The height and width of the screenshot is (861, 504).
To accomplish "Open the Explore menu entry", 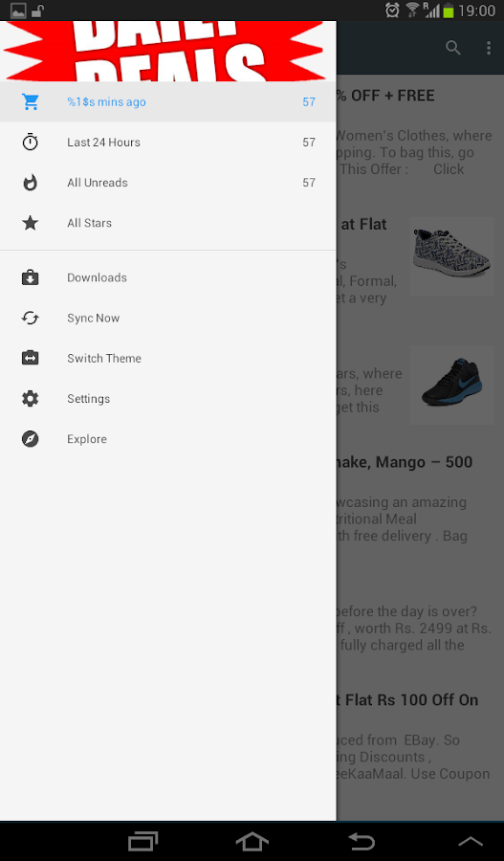I will (x=168, y=439).
